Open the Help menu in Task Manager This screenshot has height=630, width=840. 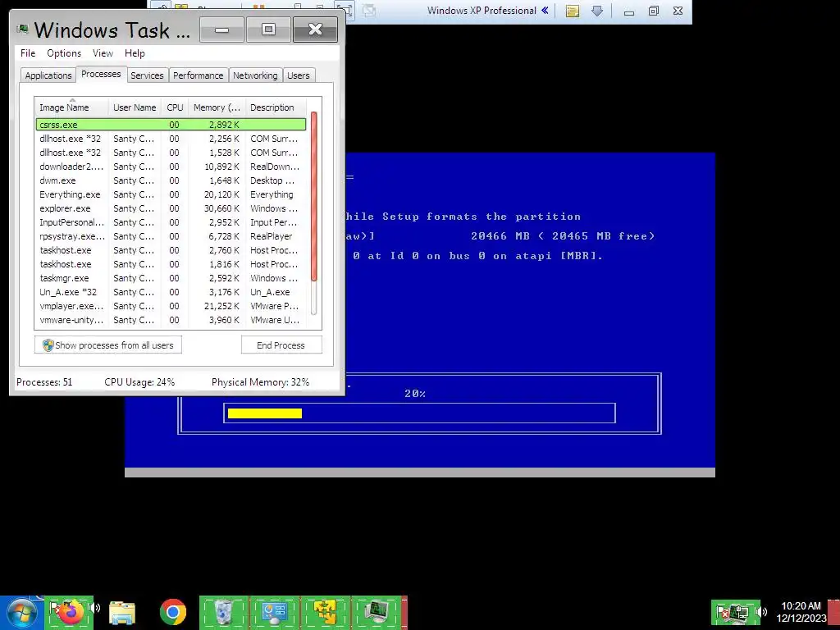(x=135, y=53)
